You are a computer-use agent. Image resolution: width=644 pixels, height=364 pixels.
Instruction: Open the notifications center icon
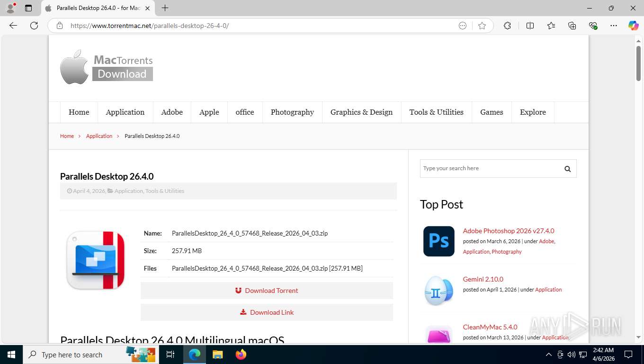[628, 355]
